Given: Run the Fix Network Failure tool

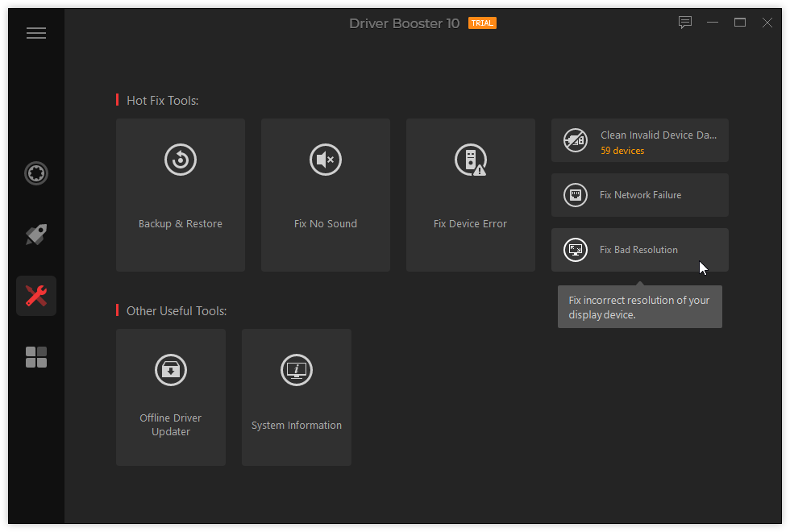Looking at the screenshot, I should tap(640, 195).
